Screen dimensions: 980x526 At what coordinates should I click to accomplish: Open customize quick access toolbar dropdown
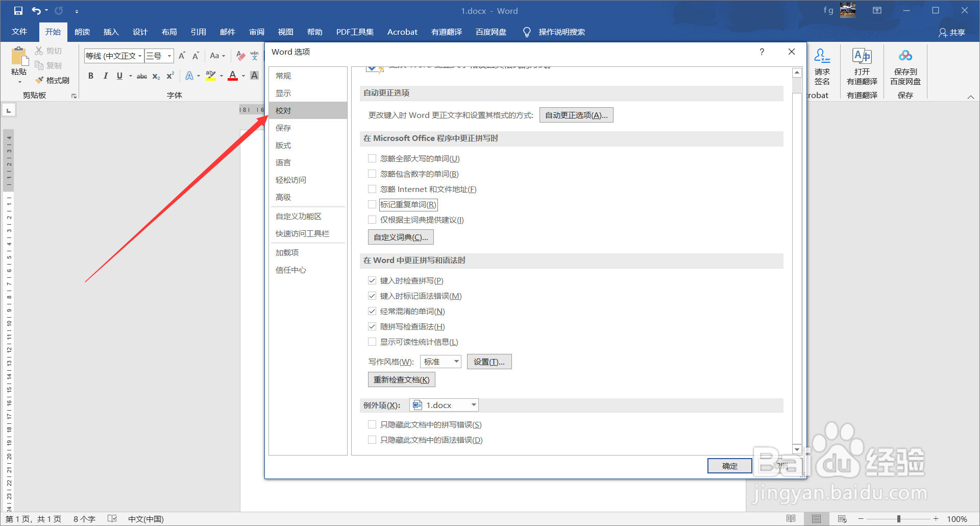coord(77,11)
